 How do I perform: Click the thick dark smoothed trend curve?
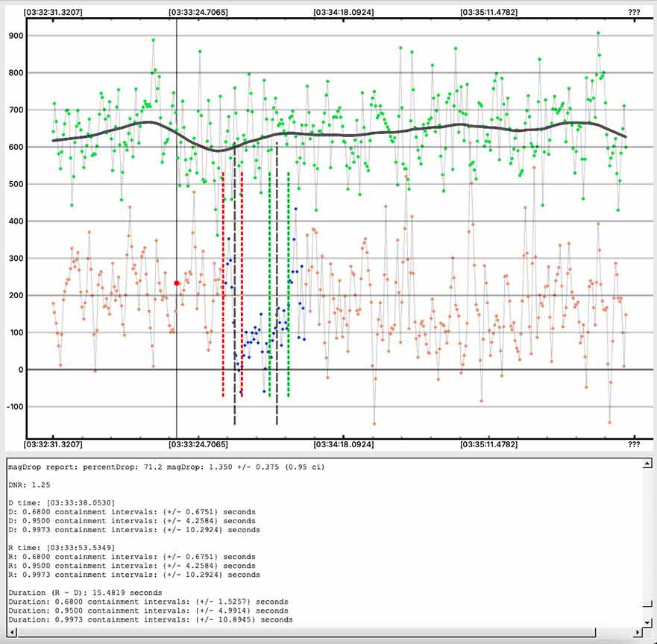[339, 135]
